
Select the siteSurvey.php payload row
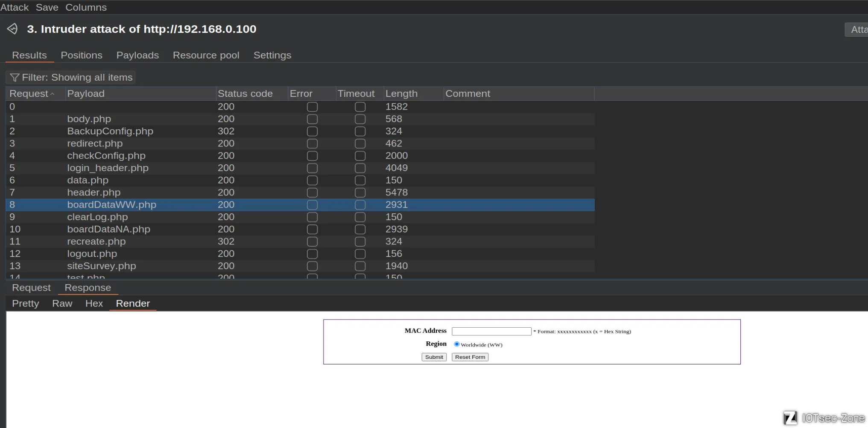click(x=300, y=266)
